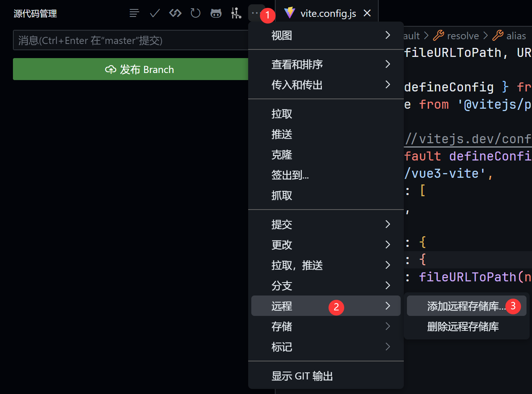Open the 拉取, 推送 submenu
The height and width of the screenshot is (394, 532).
click(x=326, y=265)
